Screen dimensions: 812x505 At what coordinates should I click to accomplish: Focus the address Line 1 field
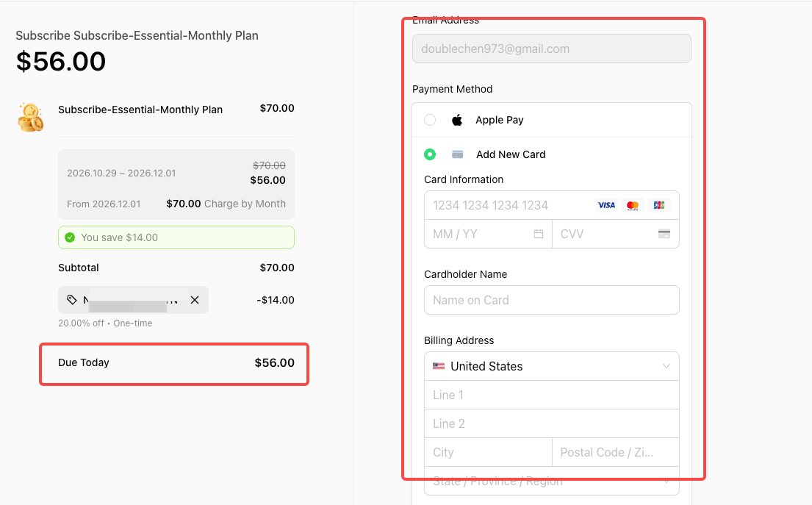tap(552, 395)
